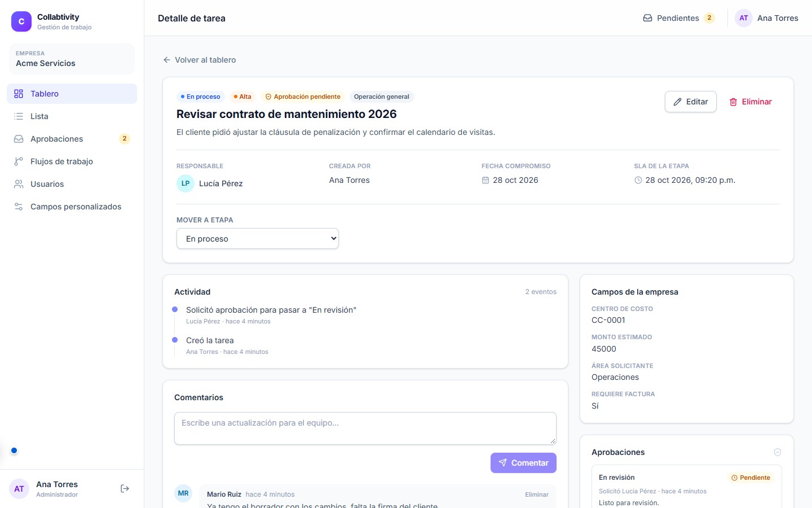The image size is (812, 508).
Task: Delete Mario Ruiz's comment via Eliminar
Action: [537, 494]
